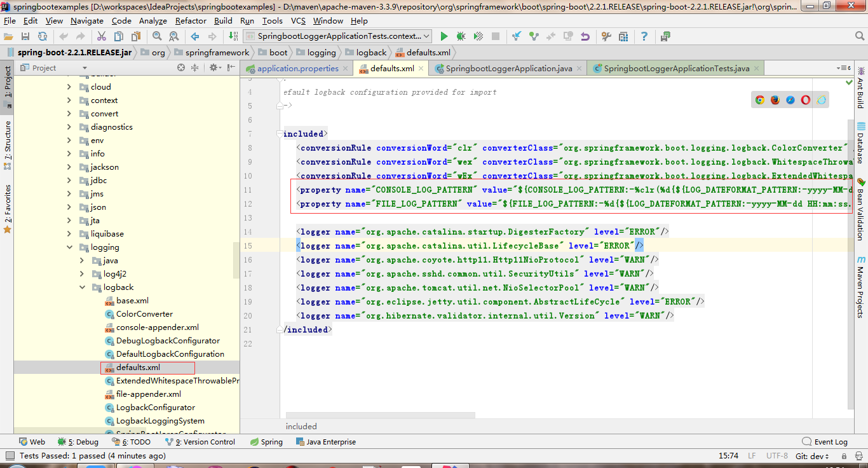Open the run configuration dropdown

pos(337,36)
